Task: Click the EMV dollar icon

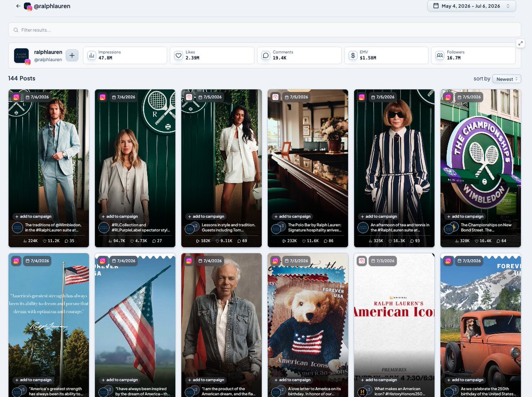Action: tap(353, 55)
